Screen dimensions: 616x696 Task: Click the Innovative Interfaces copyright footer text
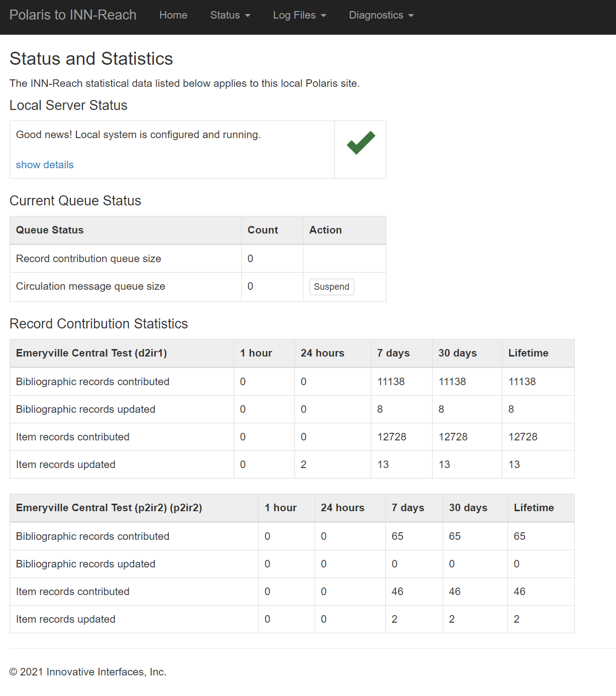coord(88,672)
